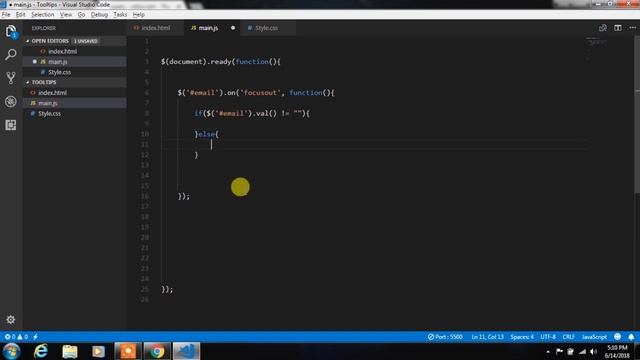Change encoding via UTF-8 status item
Image resolution: width=640 pixels, height=360 pixels.
(548, 337)
